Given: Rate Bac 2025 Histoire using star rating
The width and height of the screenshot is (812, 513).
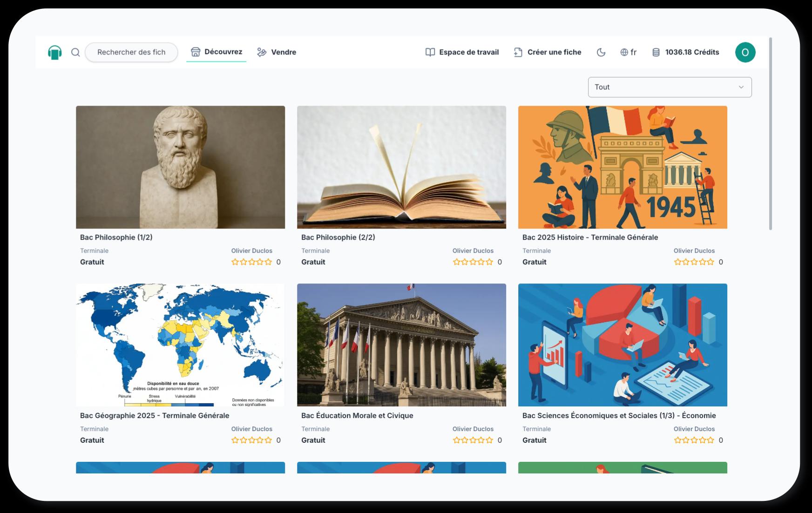Looking at the screenshot, I should (x=694, y=262).
